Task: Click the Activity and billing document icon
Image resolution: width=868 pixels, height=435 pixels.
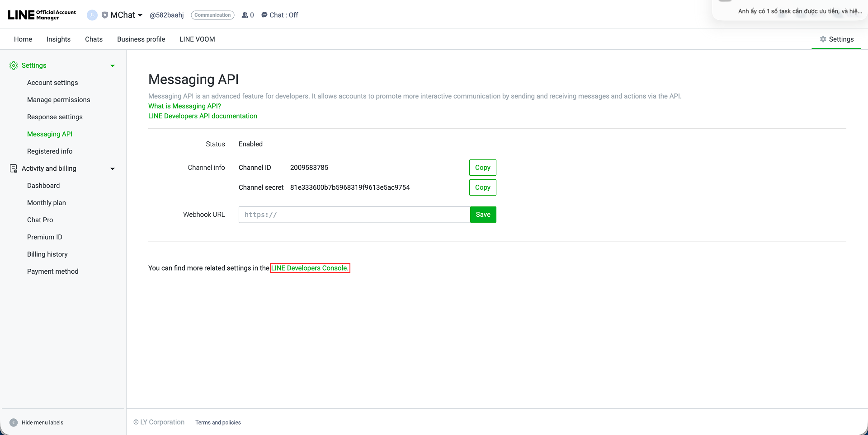Action: point(13,168)
